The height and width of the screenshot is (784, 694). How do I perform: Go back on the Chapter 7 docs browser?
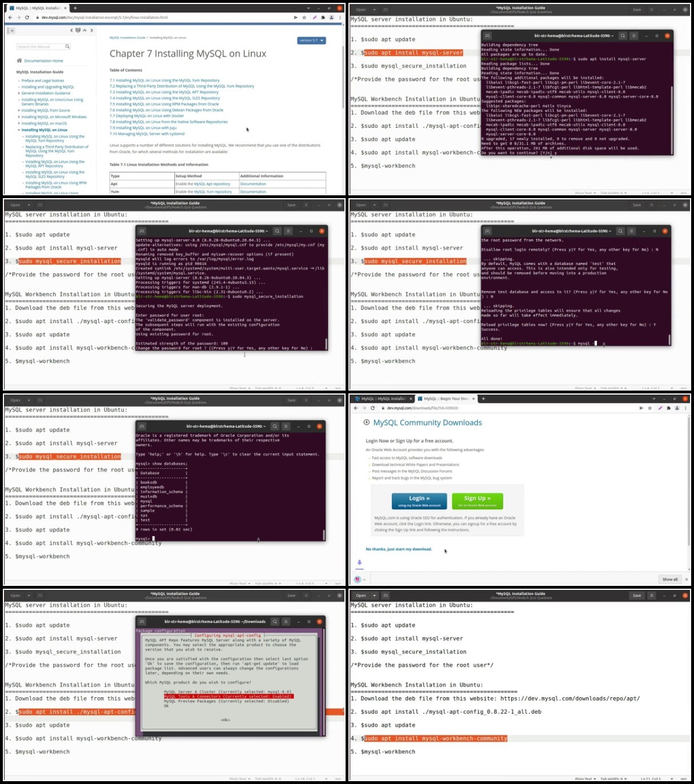coord(10,18)
